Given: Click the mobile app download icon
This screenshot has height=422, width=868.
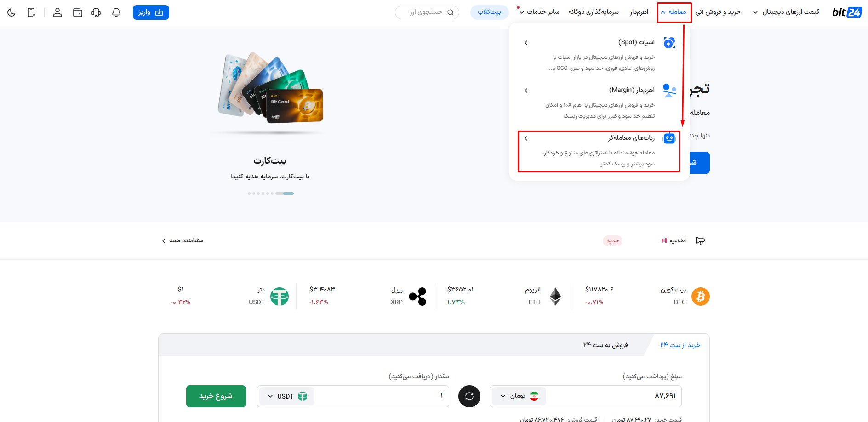Looking at the screenshot, I should [x=31, y=12].
